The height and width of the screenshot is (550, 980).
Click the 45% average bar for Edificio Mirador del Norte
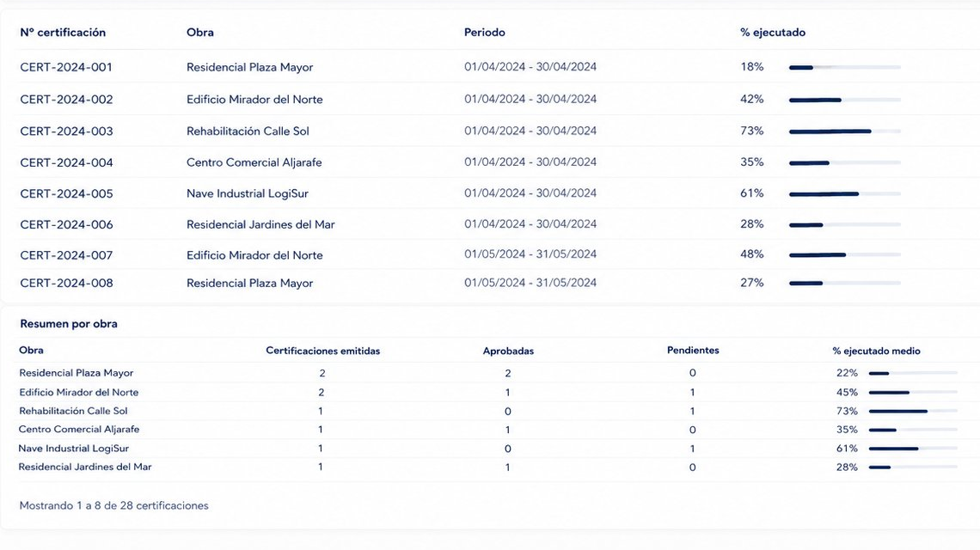pos(913,393)
